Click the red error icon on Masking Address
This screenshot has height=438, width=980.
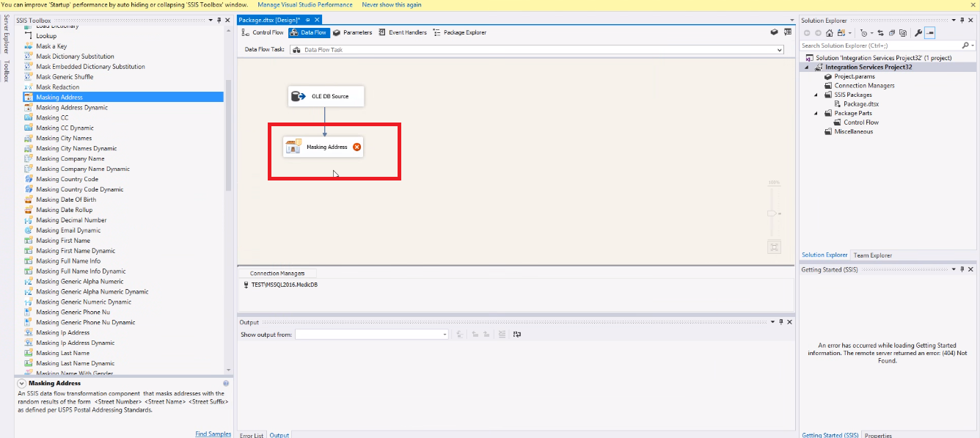click(356, 147)
